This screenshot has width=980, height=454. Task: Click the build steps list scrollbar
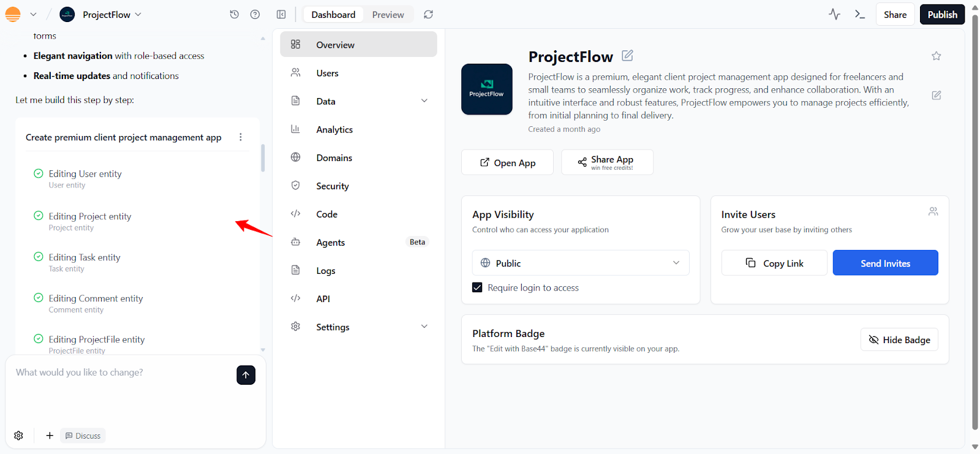(x=263, y=158)
